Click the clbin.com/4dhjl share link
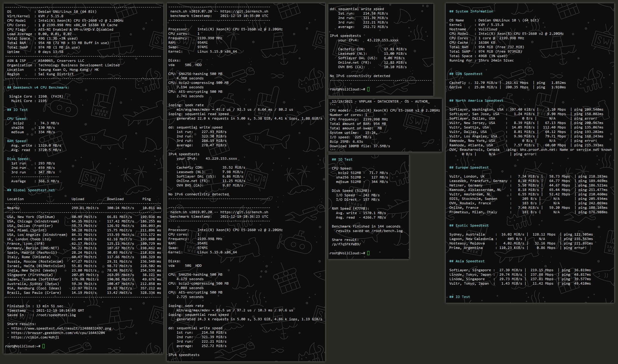Image resolution: width=618 pixels, height=364 pixels. point(35,337)
